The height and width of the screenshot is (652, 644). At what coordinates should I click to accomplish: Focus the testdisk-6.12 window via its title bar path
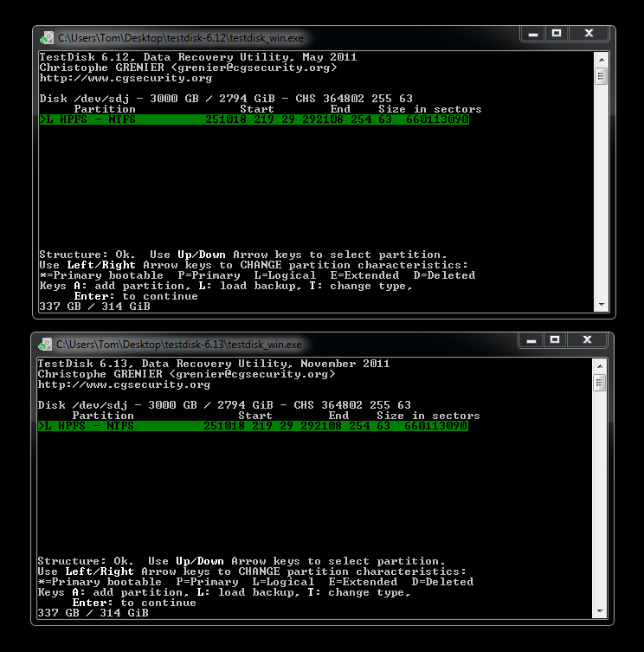point(180,37)
